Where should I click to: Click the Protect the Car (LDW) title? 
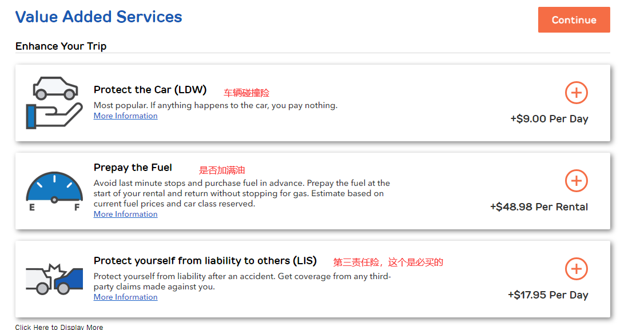pos(150,90)
